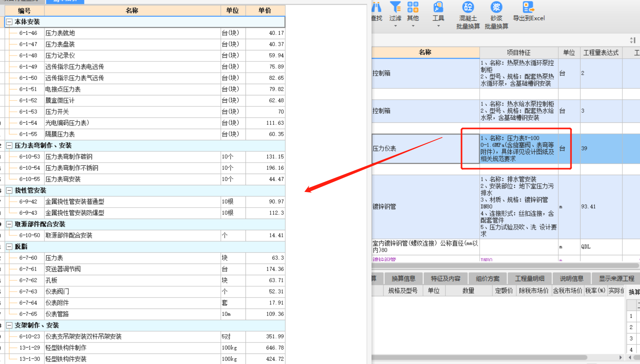Image resolution: width=640 pixels, height=364 pixels.
Task: Select quota 6-10-54 压力表弯制作不锈钢
Action: tap(145, 168)
